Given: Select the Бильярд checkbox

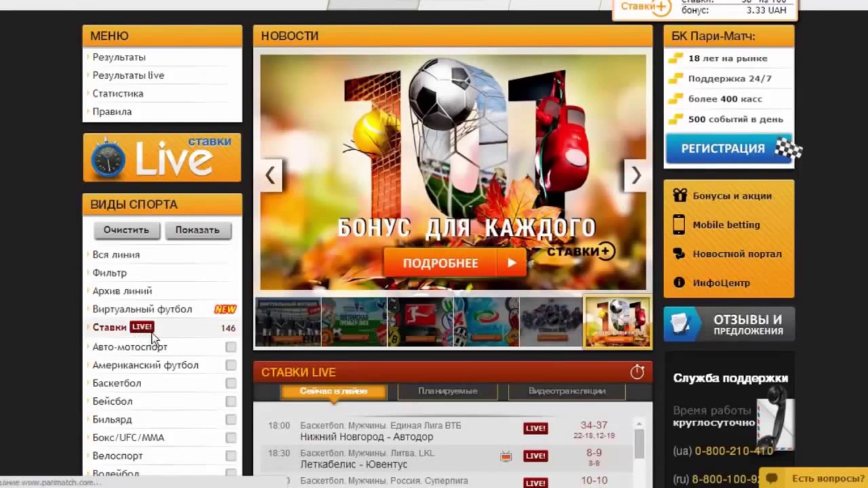Looking at the screenshot, I should pyautogui.click(x=231, y=420).
